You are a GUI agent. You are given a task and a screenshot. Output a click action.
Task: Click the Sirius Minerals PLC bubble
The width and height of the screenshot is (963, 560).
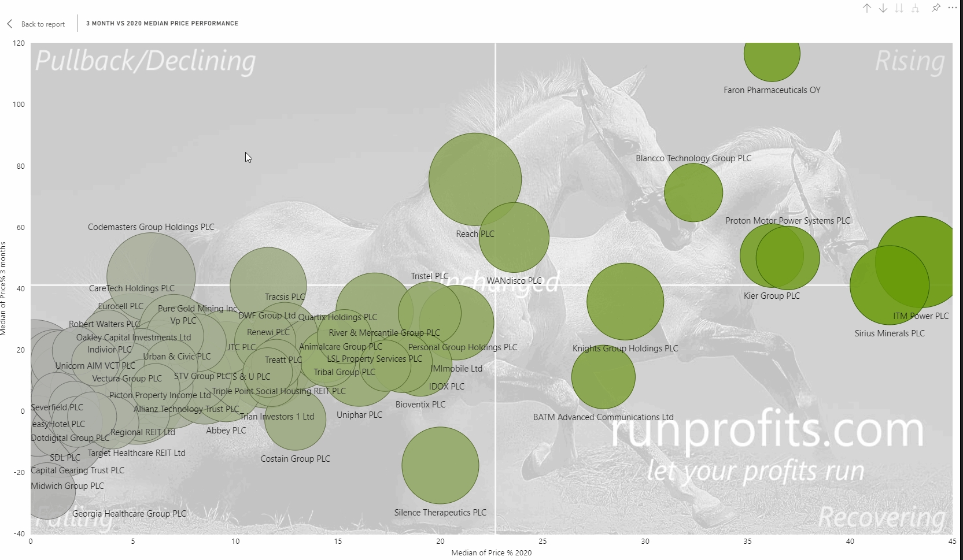coord(890,285)
